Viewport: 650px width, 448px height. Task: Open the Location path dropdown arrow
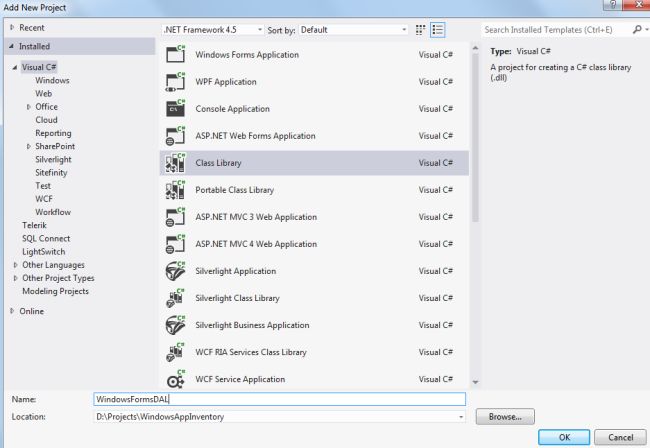461,417
